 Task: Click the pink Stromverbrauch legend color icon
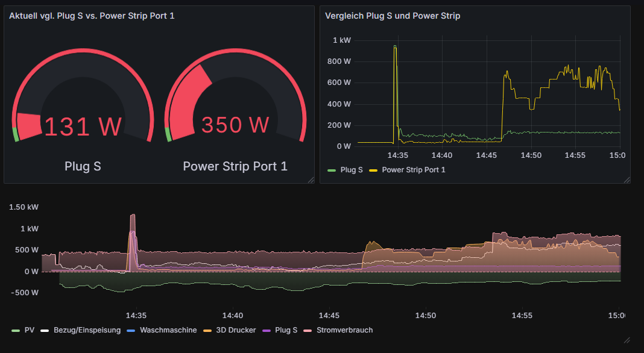point(308,330)
